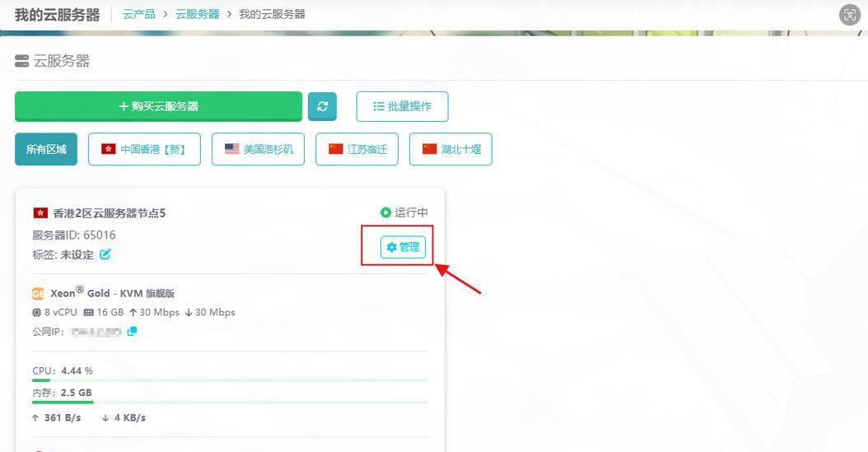The width and height of the screenshot is (868, 452).
Task: Click the CPU usage progress bar
Action: click(230, 380)
